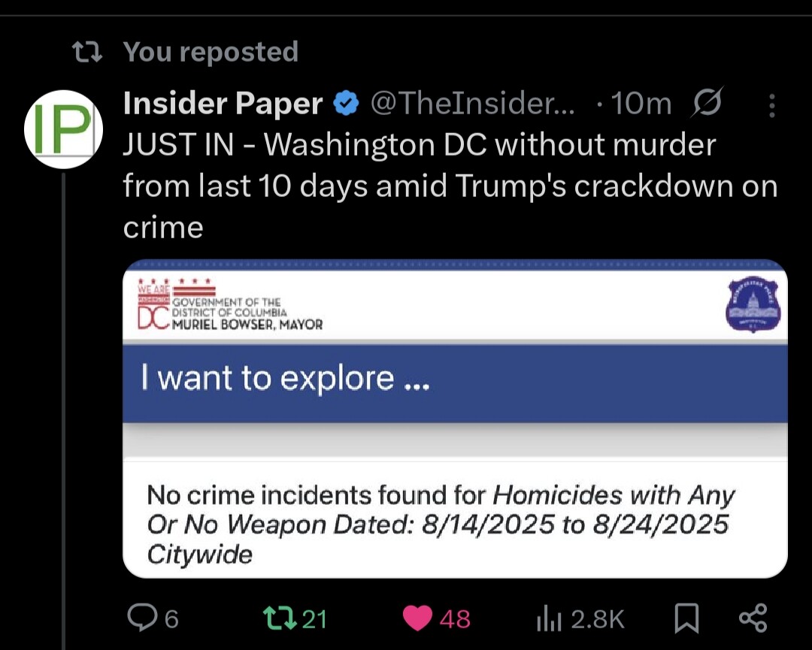Open the three-dot more options menu
Viewport: 812px width, 650px height.
pos(771,104)
